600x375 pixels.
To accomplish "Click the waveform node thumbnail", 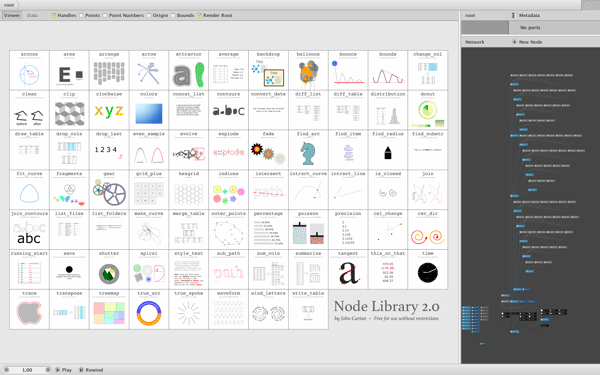I will tap(228, 309).
